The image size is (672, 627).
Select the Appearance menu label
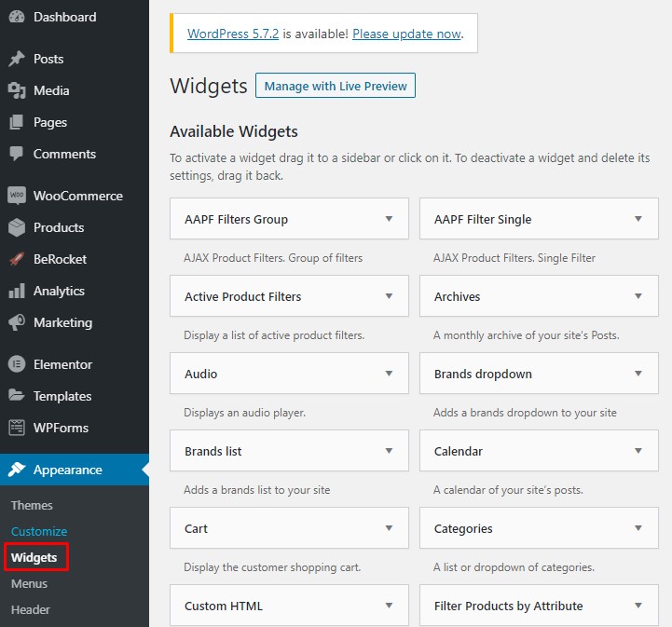pyautogui.click(x=68, y=470)
